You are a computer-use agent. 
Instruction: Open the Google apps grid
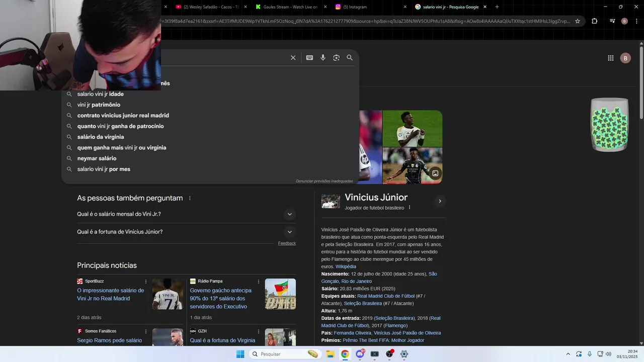tap(611, 58)
